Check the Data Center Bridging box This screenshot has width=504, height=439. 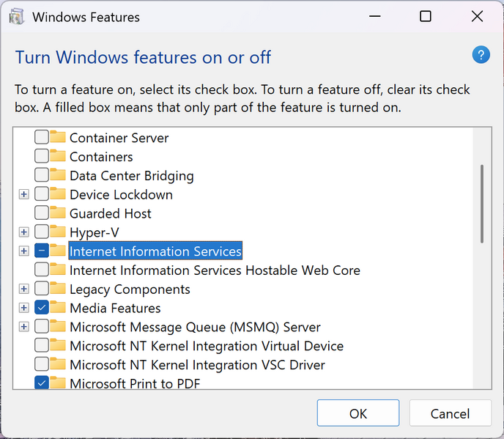click(42, 175)
